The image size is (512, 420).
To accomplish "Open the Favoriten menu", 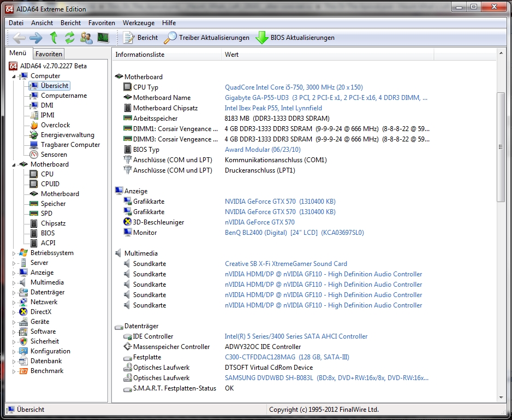I will point(102,23).
